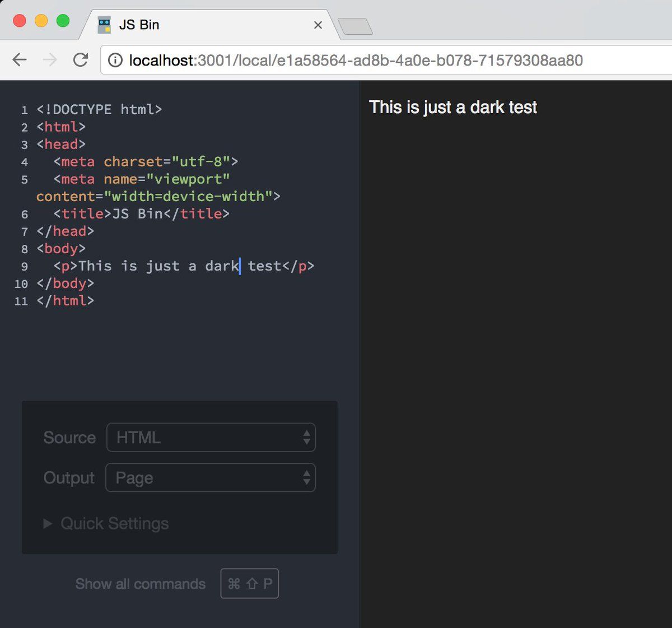The width and height of the screenshot is (672, 628).
Task: Click the DOCTYPE declaration on line 1
Action: [99, 110]
